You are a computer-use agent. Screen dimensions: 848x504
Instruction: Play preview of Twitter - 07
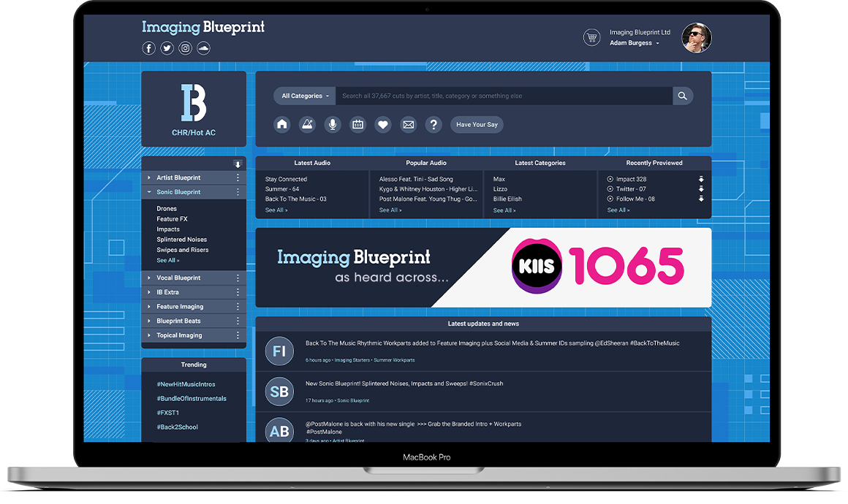pyautogui.click(x=610, y=189)
